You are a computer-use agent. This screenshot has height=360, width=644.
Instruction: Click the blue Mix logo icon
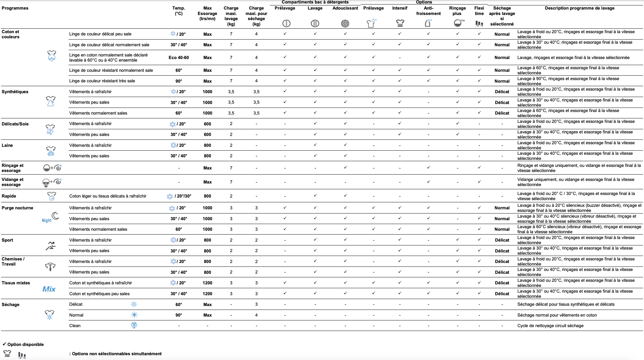tap(49, 289)
